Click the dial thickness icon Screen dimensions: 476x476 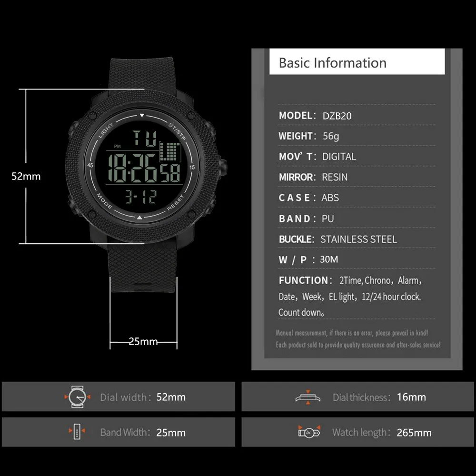[x=308, y=397]
